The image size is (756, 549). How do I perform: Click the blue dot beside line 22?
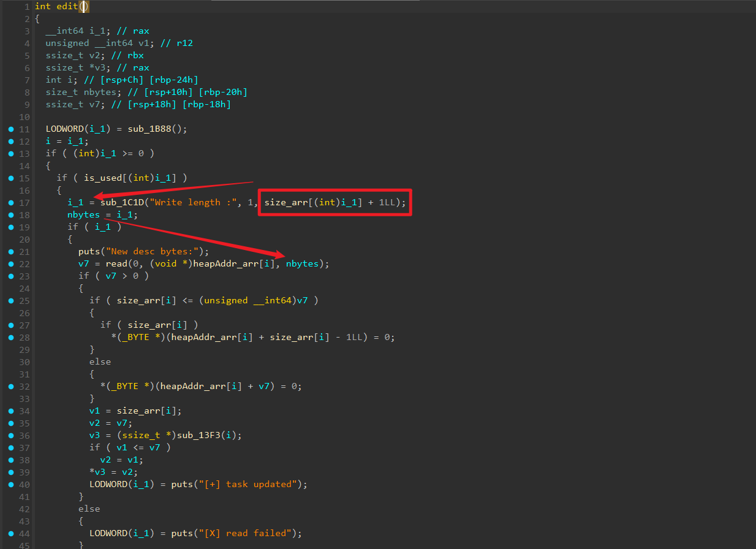tap(11, 264)
